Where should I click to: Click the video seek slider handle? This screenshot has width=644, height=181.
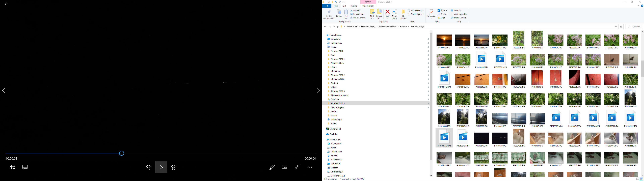pos(121,153)
